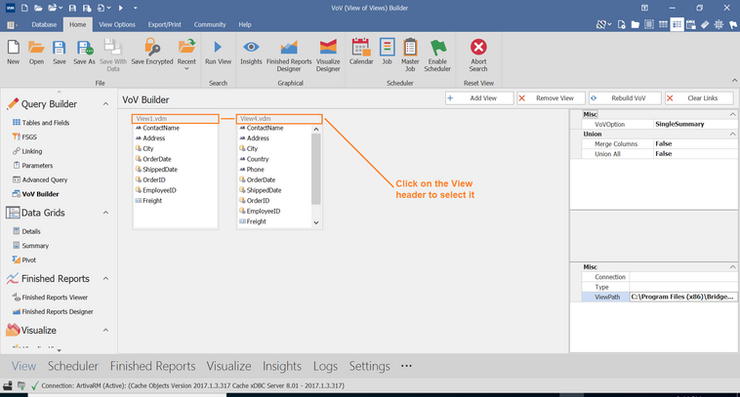Click scroll-down arrow in View4.vdm field list
Viewport: 740px width, 397px height.
(x=316, y=222)
